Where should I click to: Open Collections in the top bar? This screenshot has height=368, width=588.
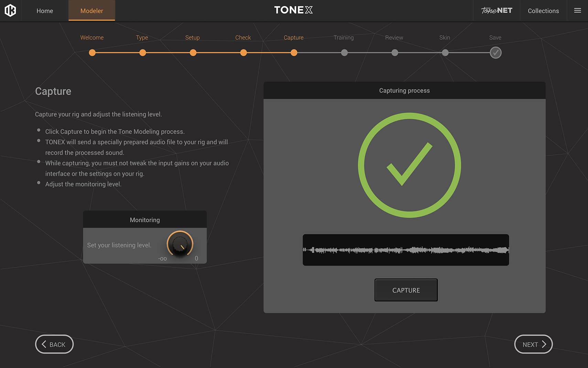pyautogui.click(x=543, y=11)
